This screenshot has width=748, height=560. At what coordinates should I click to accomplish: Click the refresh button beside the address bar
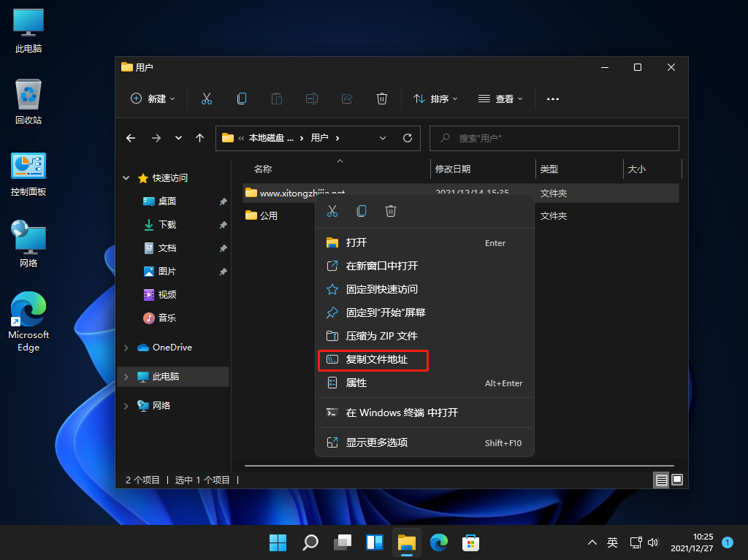point(408,138)
